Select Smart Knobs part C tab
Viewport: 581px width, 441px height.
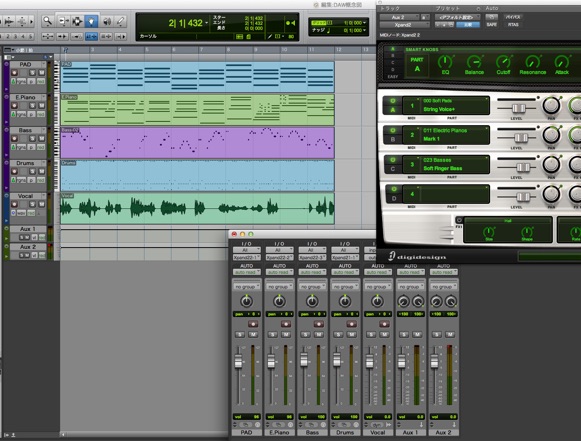click(x=393, y=63)
